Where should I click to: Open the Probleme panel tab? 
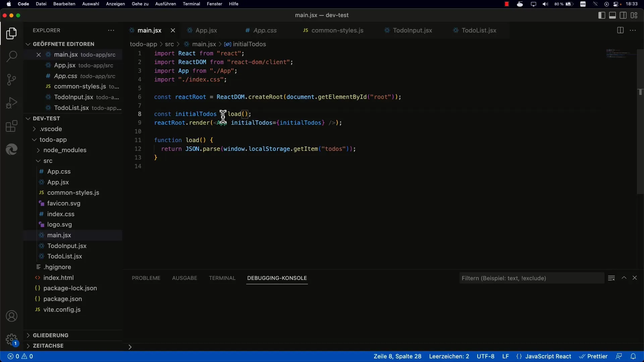pos(146,278)
